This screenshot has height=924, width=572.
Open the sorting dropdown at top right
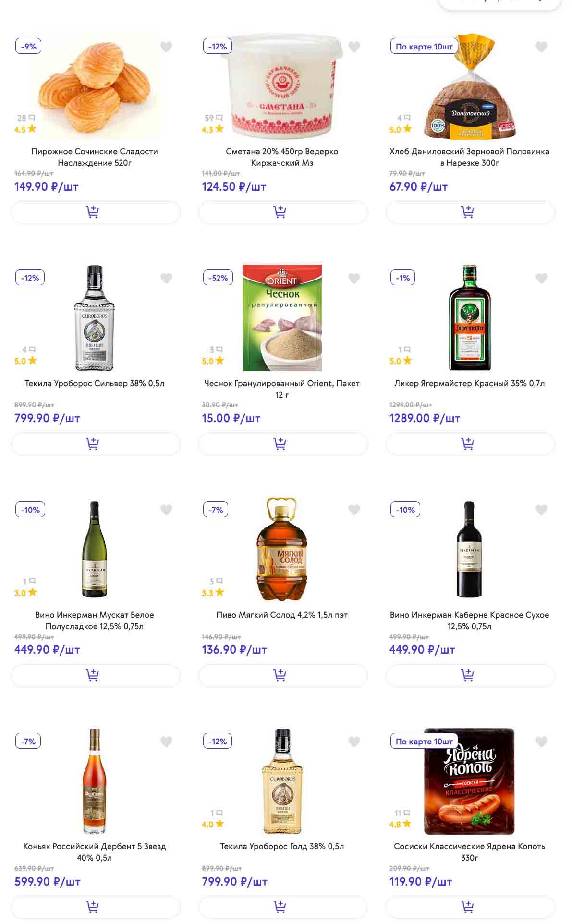tap(499, 2)
